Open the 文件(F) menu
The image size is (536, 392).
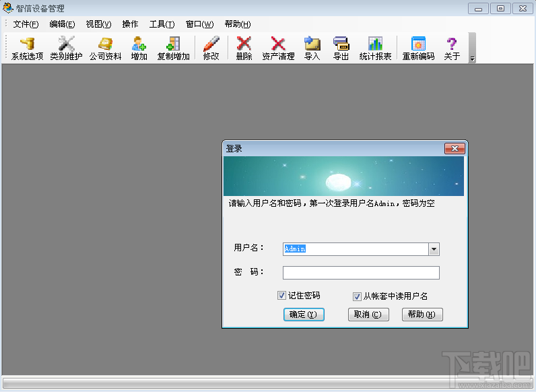click(26, 24)
